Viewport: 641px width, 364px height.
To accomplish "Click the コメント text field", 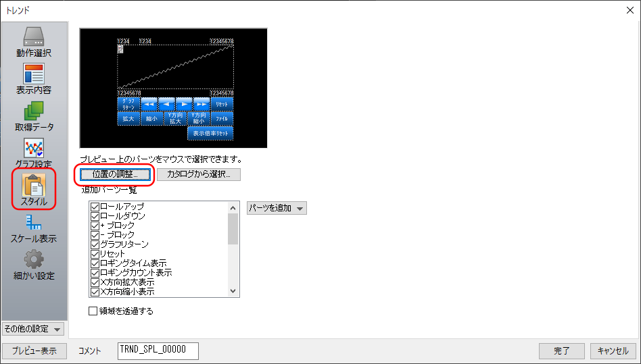I will (x=158, y=350).
